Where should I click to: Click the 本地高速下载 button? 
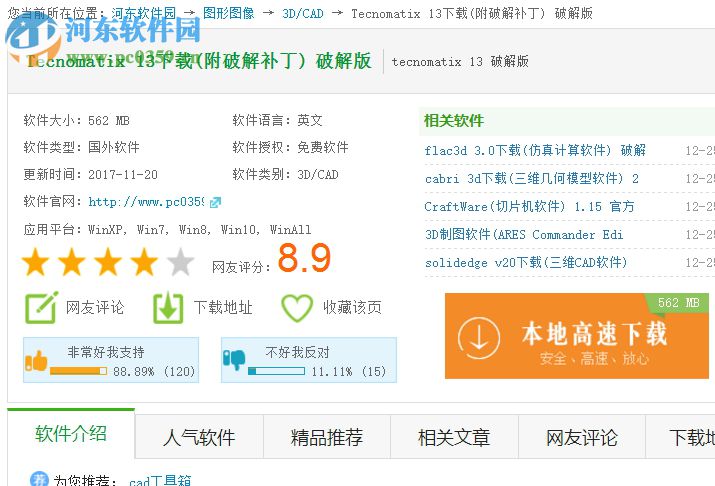tap(577, 336)
